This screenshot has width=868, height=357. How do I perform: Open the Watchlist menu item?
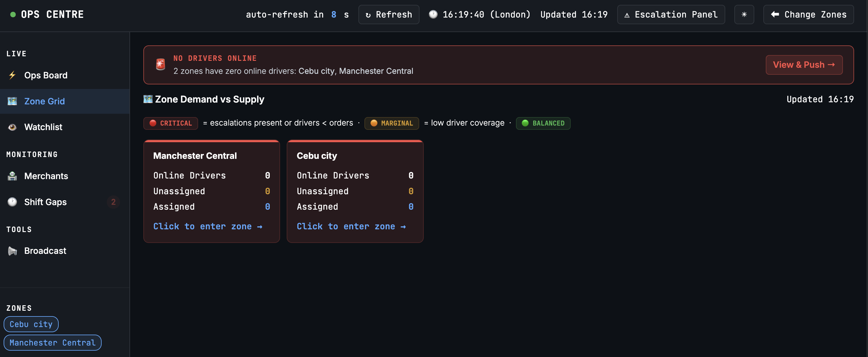click(43, 127)
